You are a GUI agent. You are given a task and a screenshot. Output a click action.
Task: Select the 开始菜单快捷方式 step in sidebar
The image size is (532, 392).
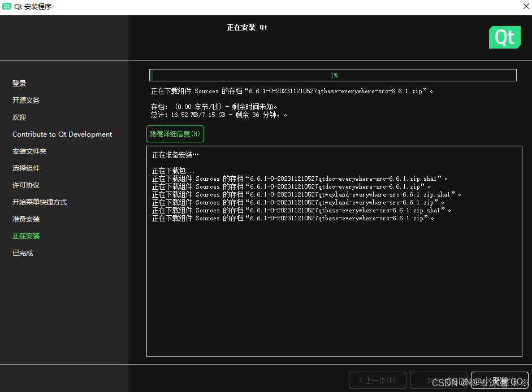coord(40,202)
